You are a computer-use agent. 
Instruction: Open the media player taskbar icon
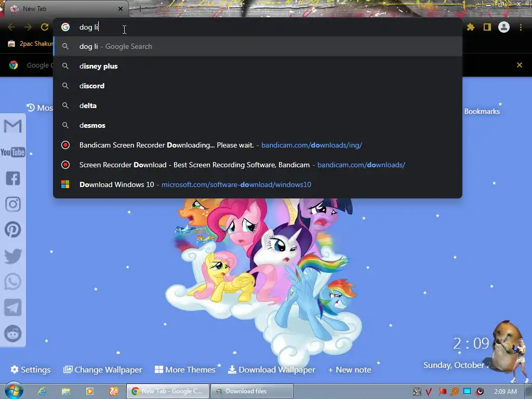coord(90,391)
